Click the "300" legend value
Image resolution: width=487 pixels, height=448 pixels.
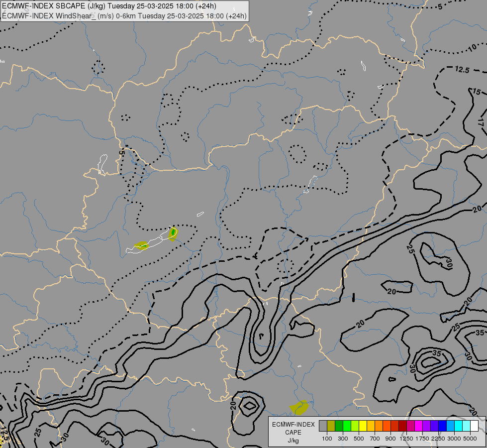pyautogui.click(x=343, y=439)
